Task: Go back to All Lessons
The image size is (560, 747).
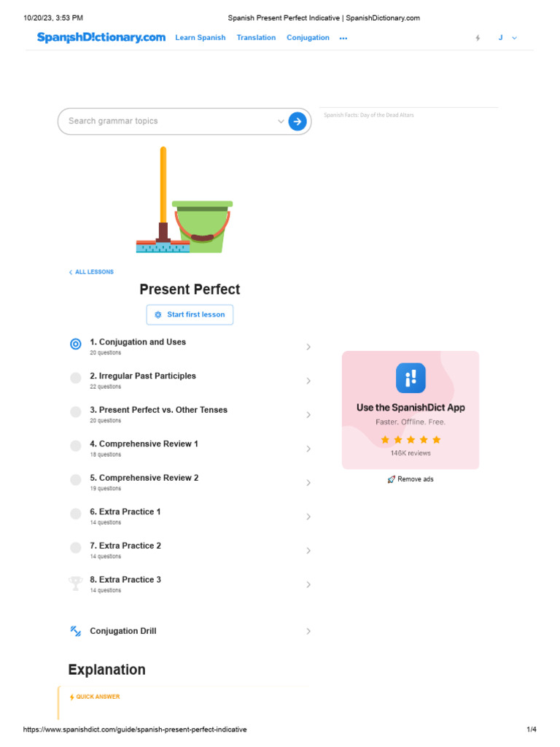Action: point(92,272)
